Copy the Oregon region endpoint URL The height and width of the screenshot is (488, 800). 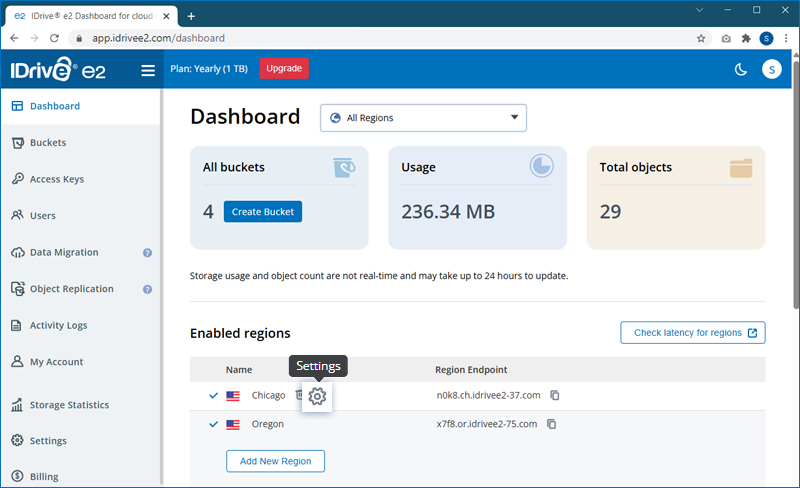[552, 424]
